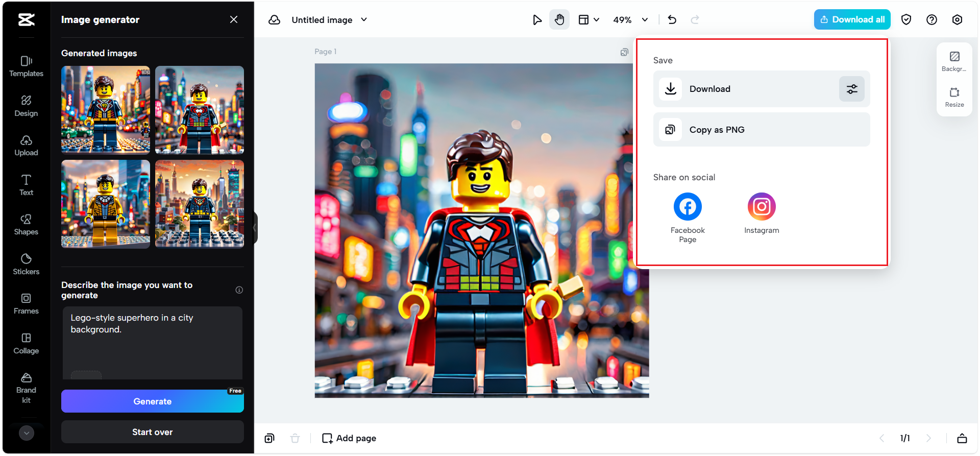Open the Untitled image title dropdown
Screen dimensions: 980x456
[x=364, y=20]
